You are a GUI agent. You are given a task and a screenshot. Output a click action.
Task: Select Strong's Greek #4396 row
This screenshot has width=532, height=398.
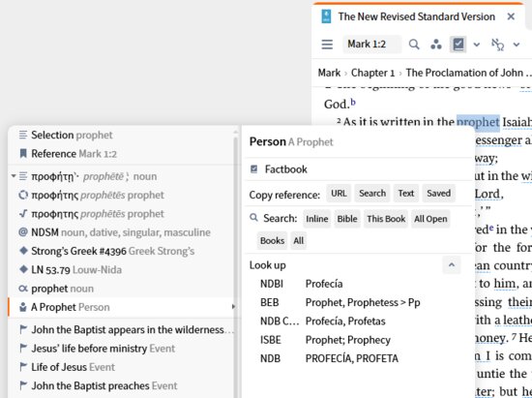pyautogui.click(x=122, y=252)
